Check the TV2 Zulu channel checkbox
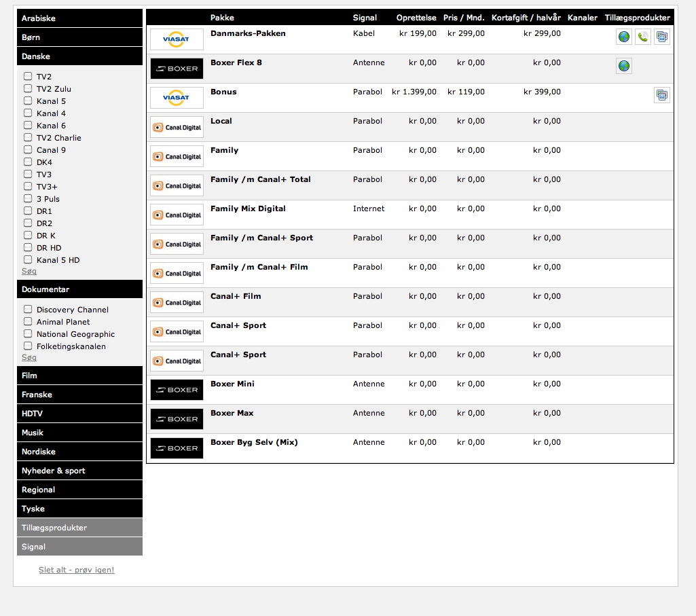The height and width of the screenshot is (616, 696). (x=28, y=88)
